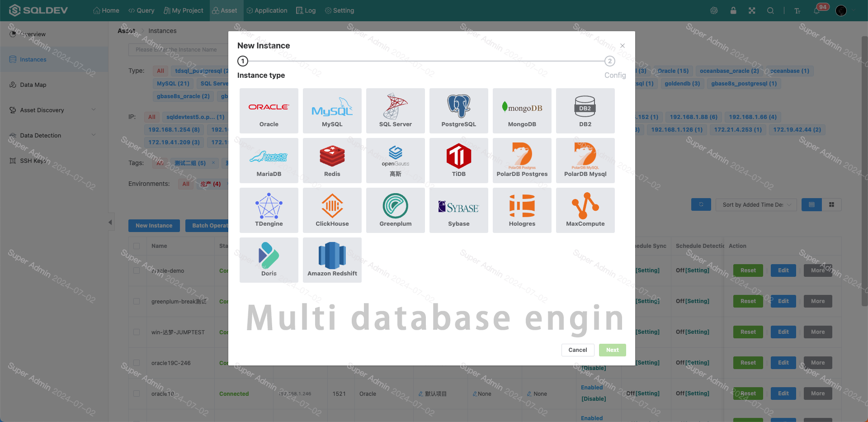868x422 pixels.
Task: Pick the PolarDB Postgres tile
Action: [x=522, y=161]
